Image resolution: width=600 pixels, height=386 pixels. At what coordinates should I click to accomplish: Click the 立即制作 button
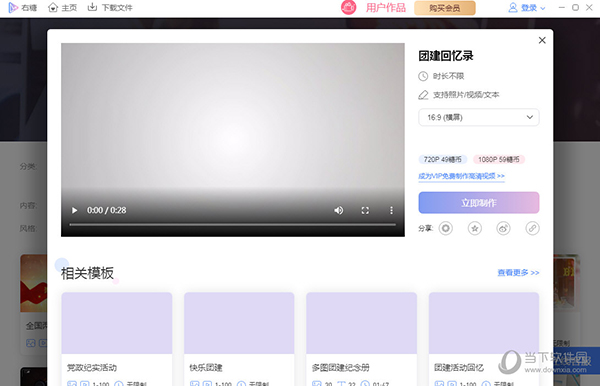point(479,203)
